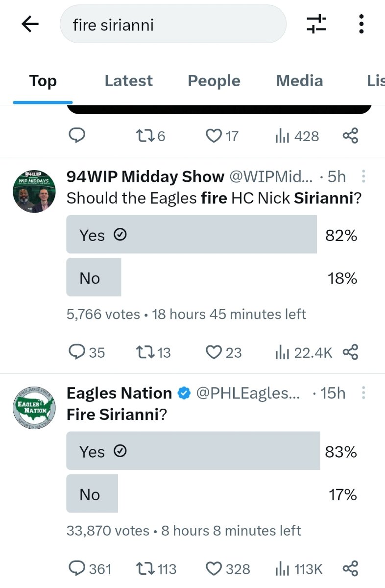Tap the back arrow icon
This screenshot has width=385, height=588.
(30, 24)
